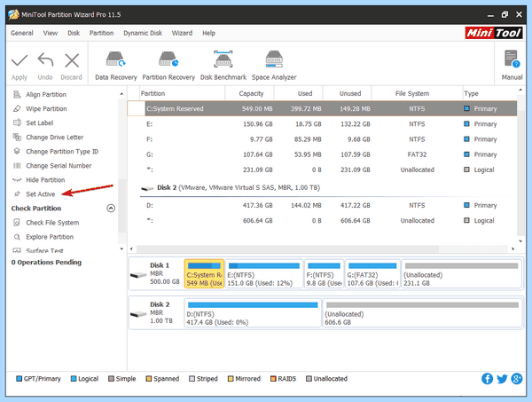Click Change Partition Type ID icon
This screenshot has width=532, height=402.
point(17,151)
